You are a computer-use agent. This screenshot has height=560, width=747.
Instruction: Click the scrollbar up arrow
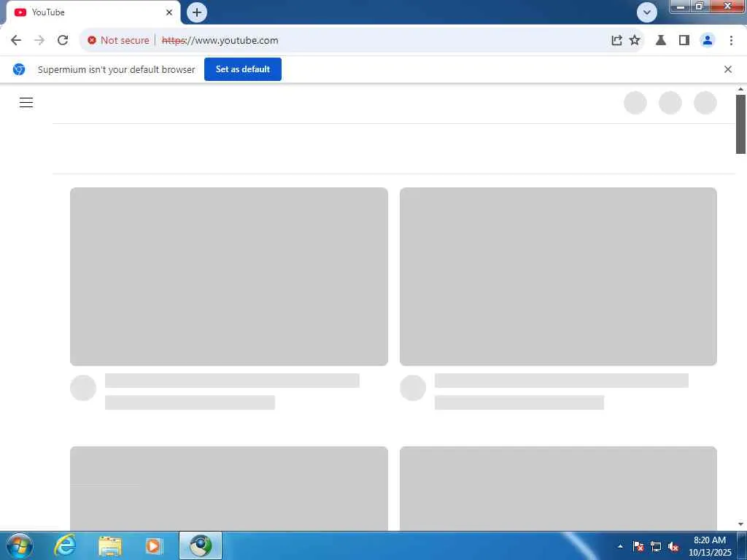(x=740, y=89)
